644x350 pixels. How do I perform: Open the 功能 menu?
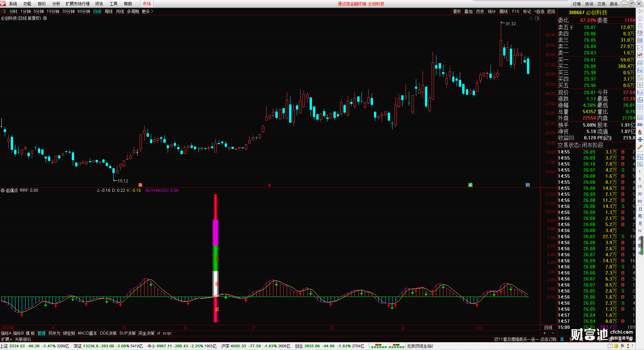(28, 4)
